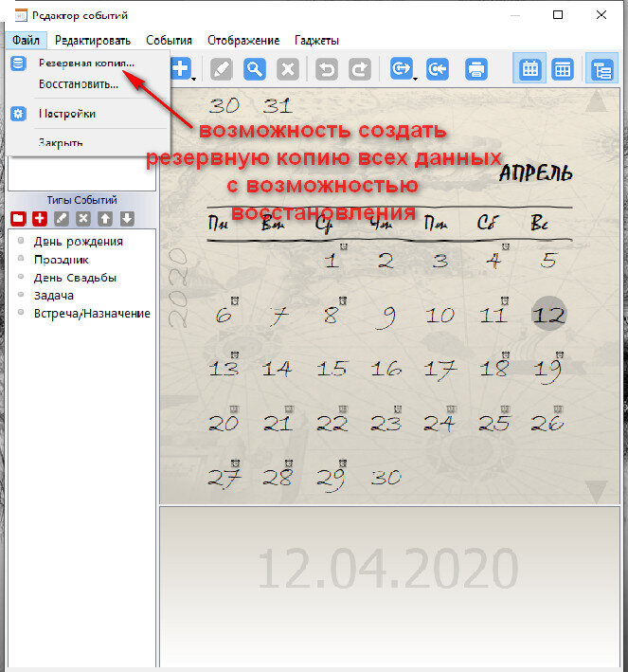
Task: Move event type down arrow icon
Action: [x=127, y=219]
